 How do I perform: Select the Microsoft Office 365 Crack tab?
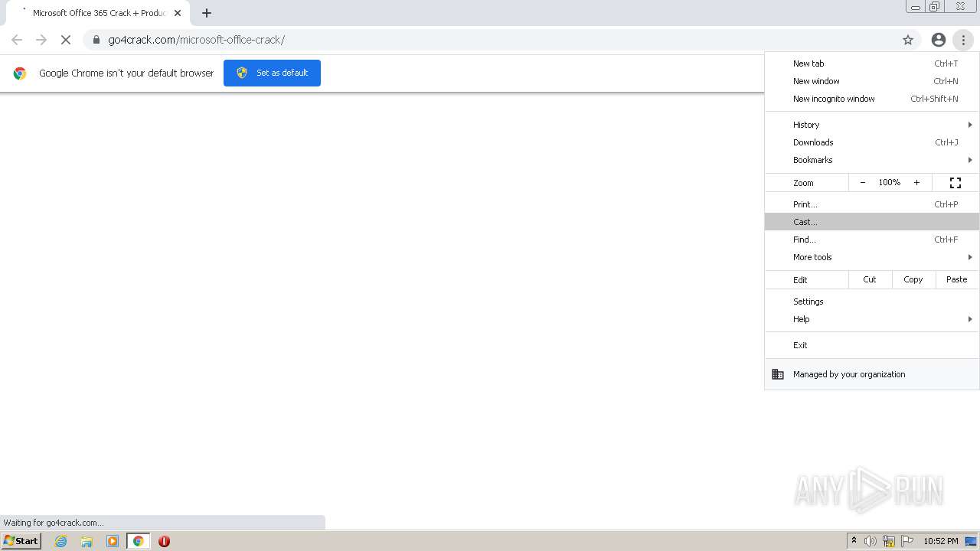[x=97, y=13]
